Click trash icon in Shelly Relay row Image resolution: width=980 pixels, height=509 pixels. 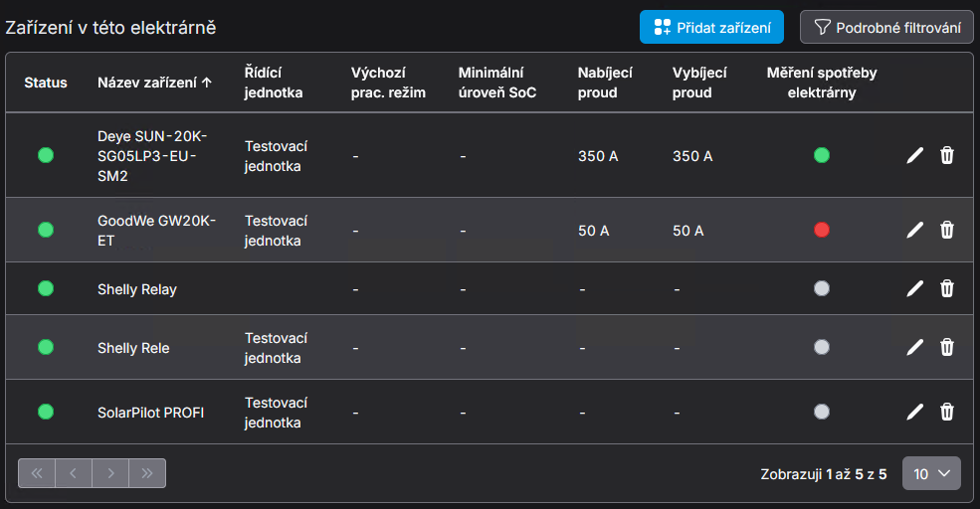pos(947,288)
